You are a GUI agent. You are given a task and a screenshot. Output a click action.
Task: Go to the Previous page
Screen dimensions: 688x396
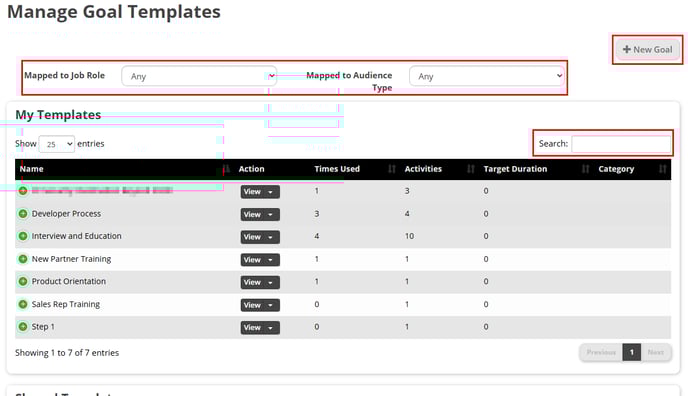pyautogui.click(x=601, y=352)
